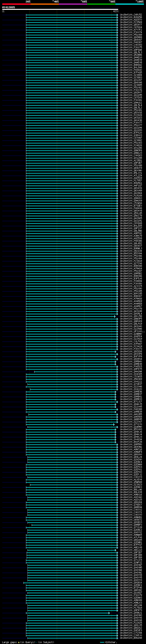Open hit UniRef100_C0KXH3
Viewport: 146px width, 644px height.
point(131,45)
